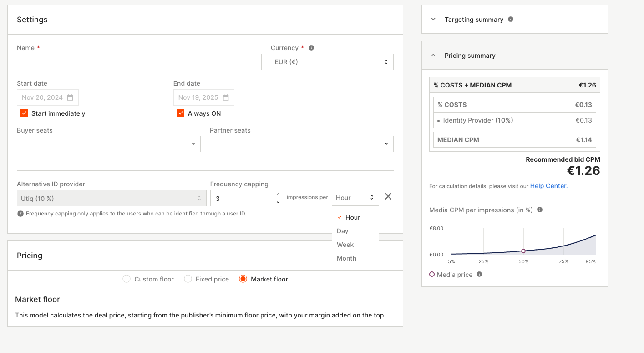Choose Month from the frequency period list
This screenshot has width=644, height=353.
tap(346, 258)
